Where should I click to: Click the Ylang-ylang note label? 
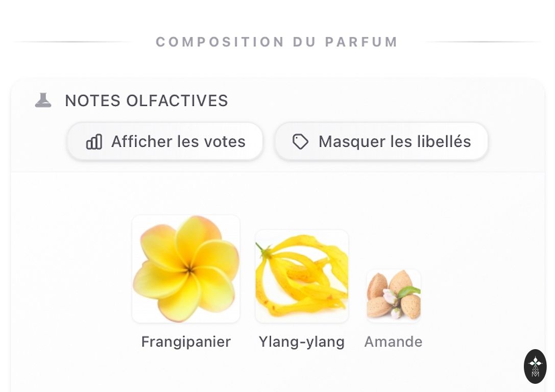click(302, 341)
